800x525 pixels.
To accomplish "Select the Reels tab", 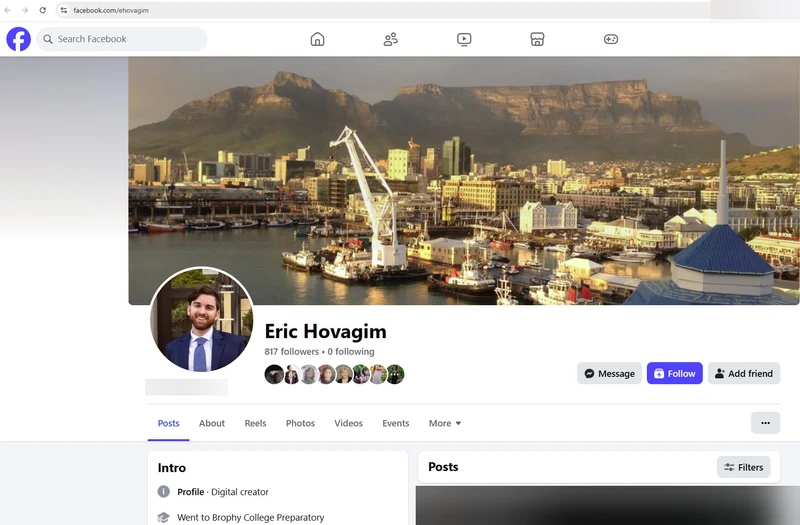I will pos(256,423).
